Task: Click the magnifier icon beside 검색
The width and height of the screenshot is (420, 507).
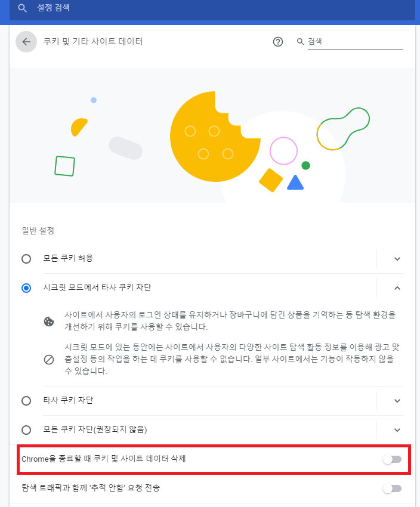Action: click(x=301, y=42)
